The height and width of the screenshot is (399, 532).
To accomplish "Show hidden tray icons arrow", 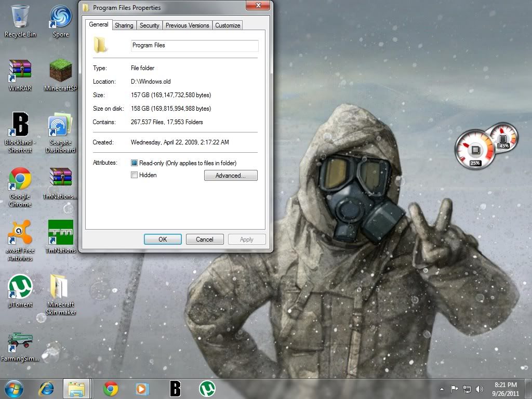I will pos(442,389).
